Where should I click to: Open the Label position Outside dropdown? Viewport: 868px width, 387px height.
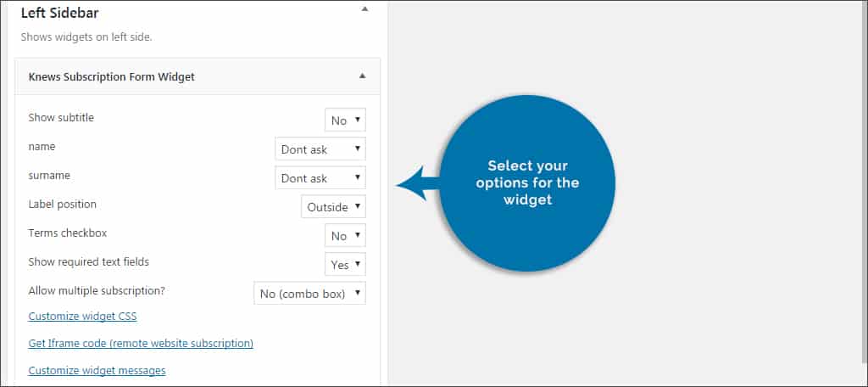click(x=333, y=206)
